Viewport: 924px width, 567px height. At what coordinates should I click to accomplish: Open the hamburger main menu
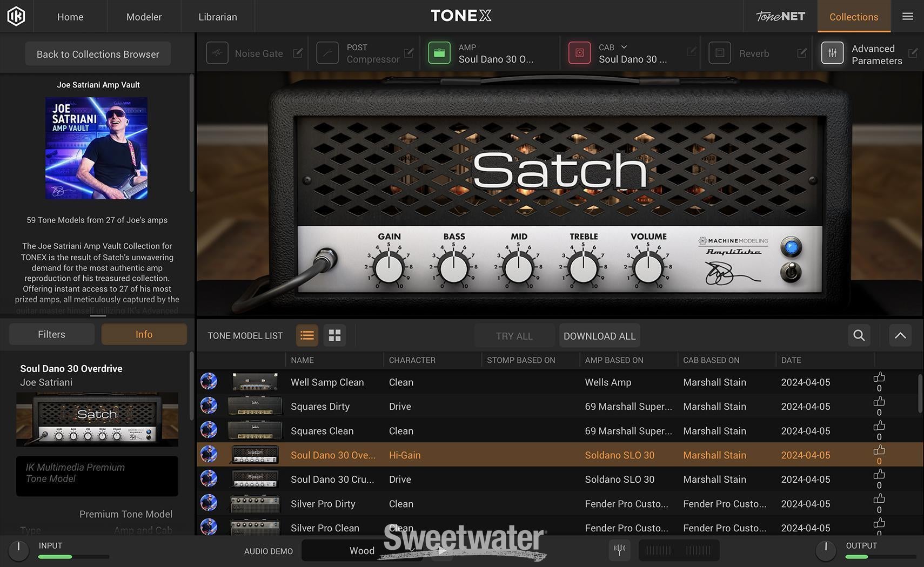point(908,16)
